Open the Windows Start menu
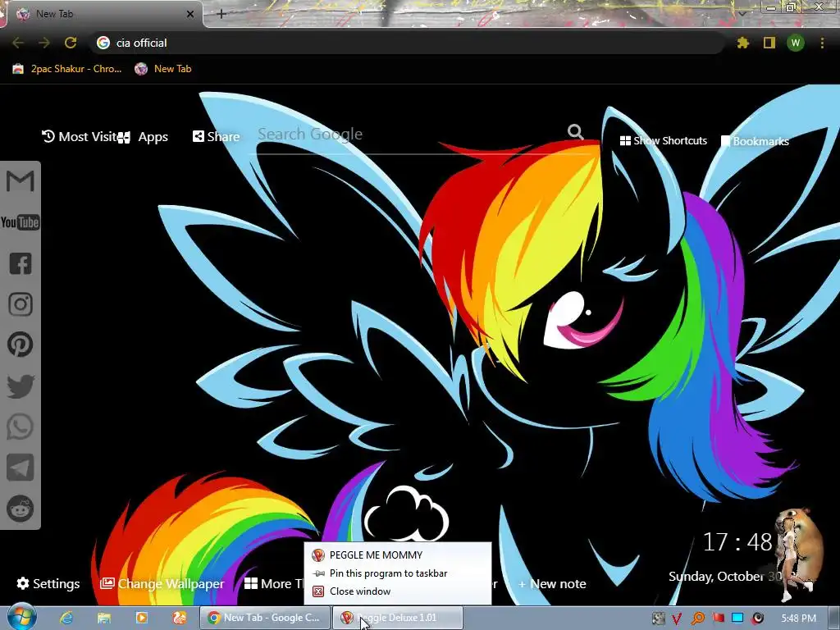 [21, 617]
